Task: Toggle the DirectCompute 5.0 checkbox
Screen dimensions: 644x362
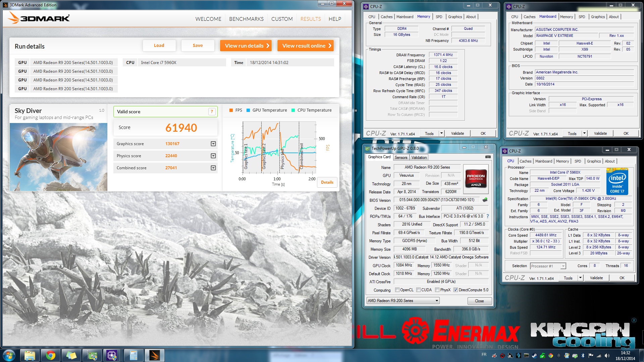Action: [455, 290]
